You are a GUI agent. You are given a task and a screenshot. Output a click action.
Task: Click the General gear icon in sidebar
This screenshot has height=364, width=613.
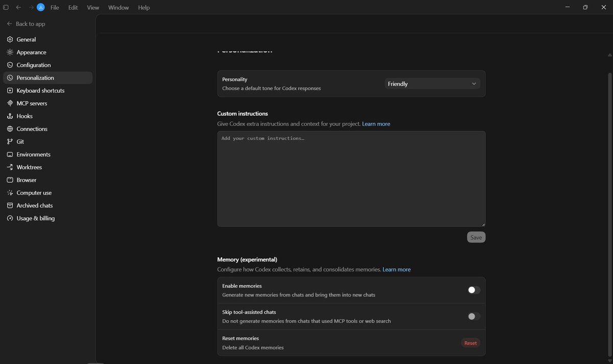click(x=10, y=39)
